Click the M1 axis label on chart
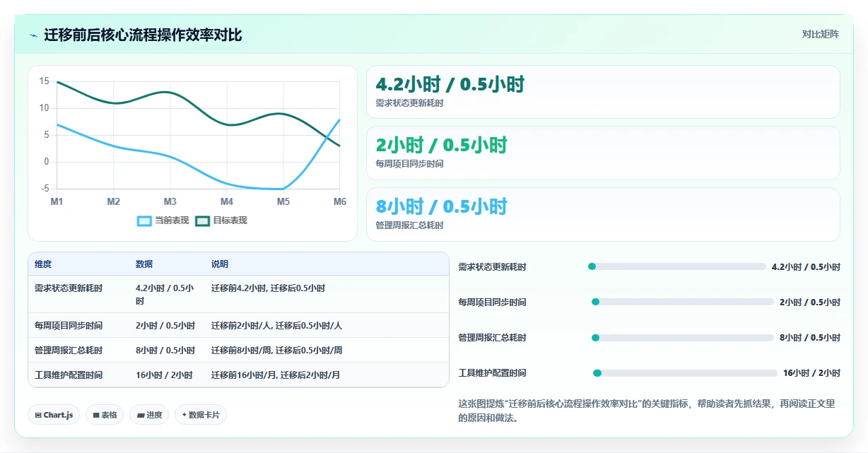Image resolution: width=868 pixels, height=453 pixels. pyautogui.click(x=57, y=201)
